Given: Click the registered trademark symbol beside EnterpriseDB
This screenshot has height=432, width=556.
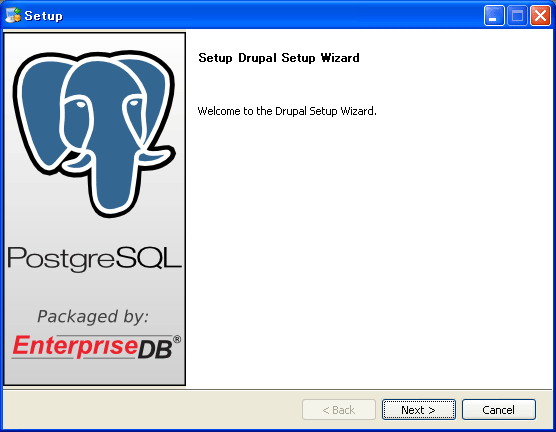Looking at the screenshot, I should click(177, 339).
